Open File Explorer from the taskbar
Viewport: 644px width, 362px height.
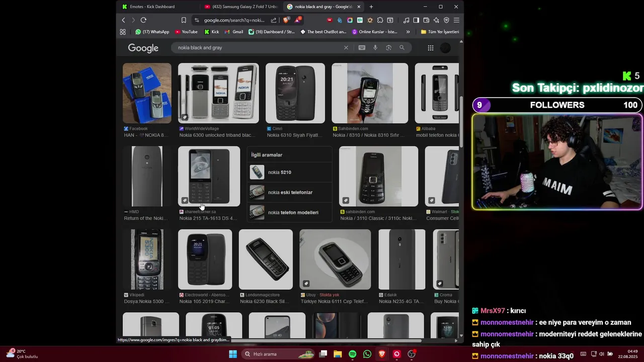tap(338, 354)
